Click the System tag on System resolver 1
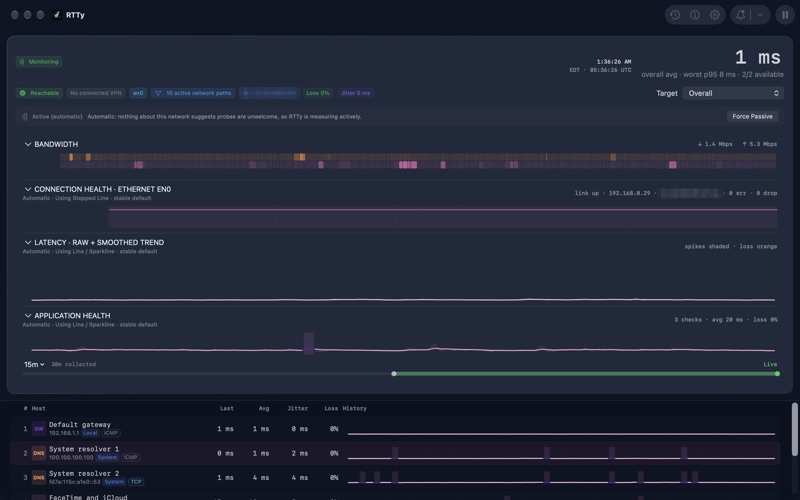Viewport: 800px width, 500px height. pyautogui.click(x=107, y=458)
